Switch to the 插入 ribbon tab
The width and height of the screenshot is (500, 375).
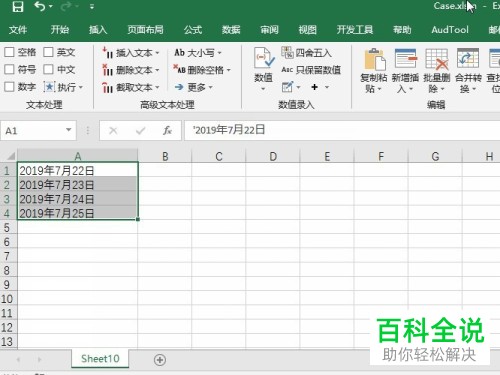coord(98,30)
